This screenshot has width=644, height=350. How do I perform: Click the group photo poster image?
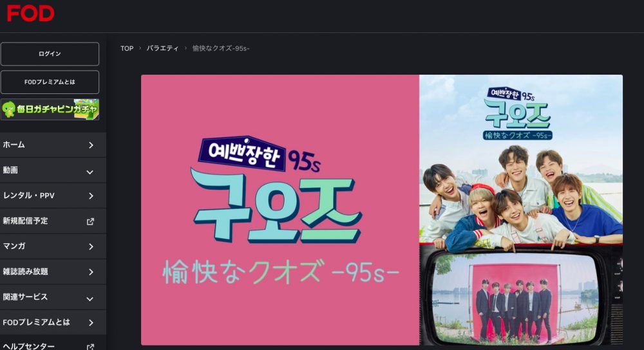(x=521, y=210)
